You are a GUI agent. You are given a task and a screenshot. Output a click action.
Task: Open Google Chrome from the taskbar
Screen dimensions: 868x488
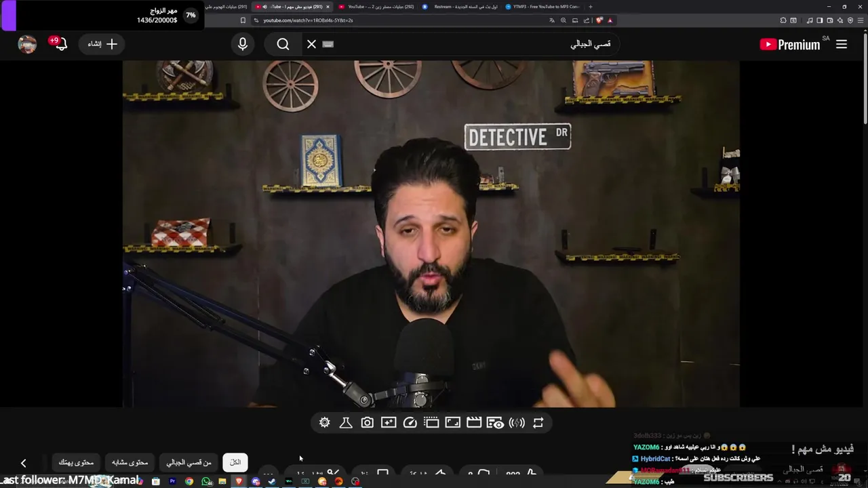(x=189, y=482)
